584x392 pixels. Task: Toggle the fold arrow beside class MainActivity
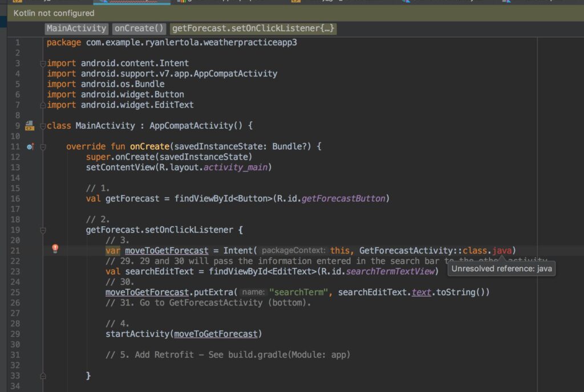click(43, 125)
